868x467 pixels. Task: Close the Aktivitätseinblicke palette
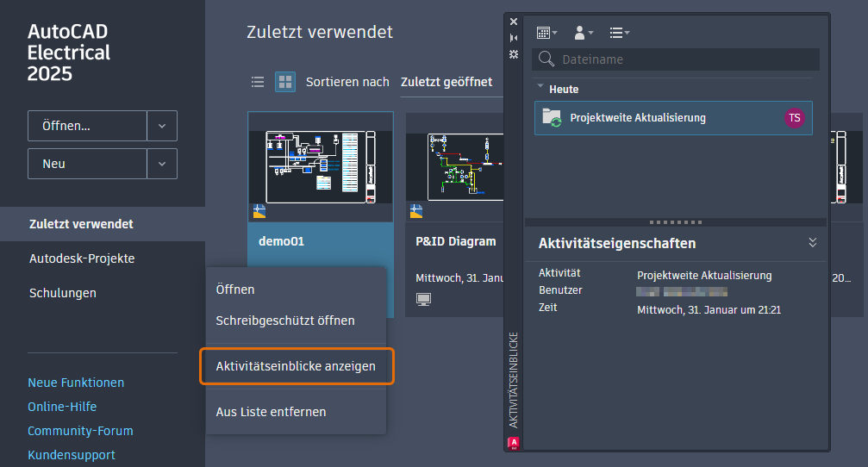point(514,22)
